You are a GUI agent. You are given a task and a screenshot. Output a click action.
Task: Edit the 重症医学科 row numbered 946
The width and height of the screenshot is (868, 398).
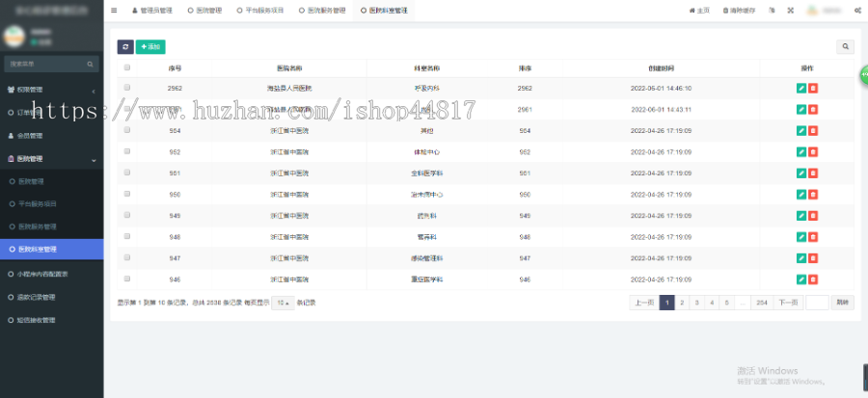801,279
